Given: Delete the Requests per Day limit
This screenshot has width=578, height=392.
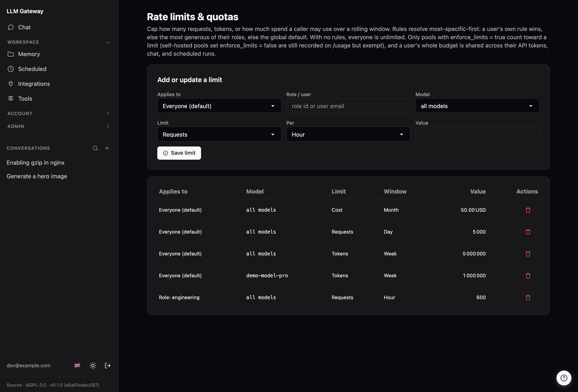Looking at the screenshot, I should pos(528,232).
